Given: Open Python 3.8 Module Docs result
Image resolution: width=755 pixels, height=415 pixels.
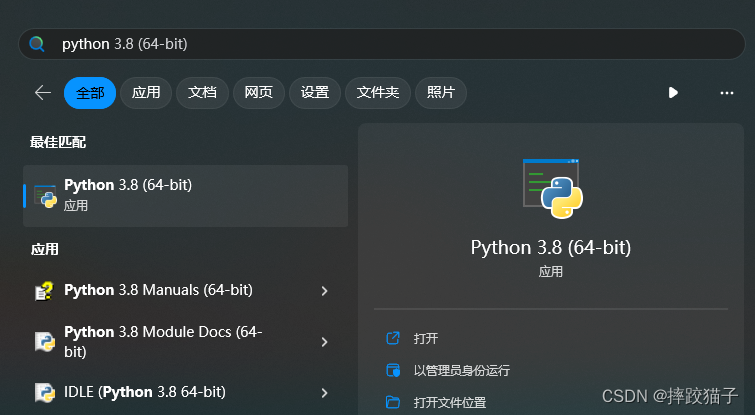Looking at the screenshot, I should tap(185, 342).
